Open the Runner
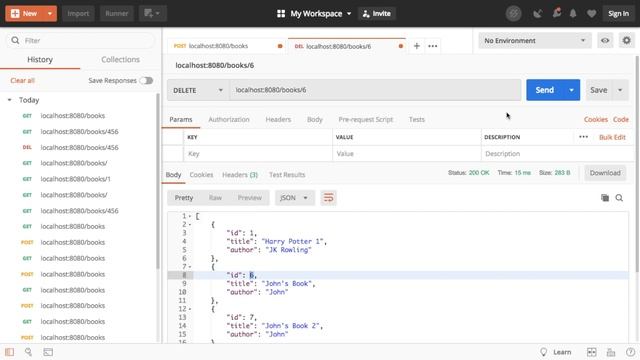Image resolution: width=640 pixels, height=360 pixels. [116, 13]
